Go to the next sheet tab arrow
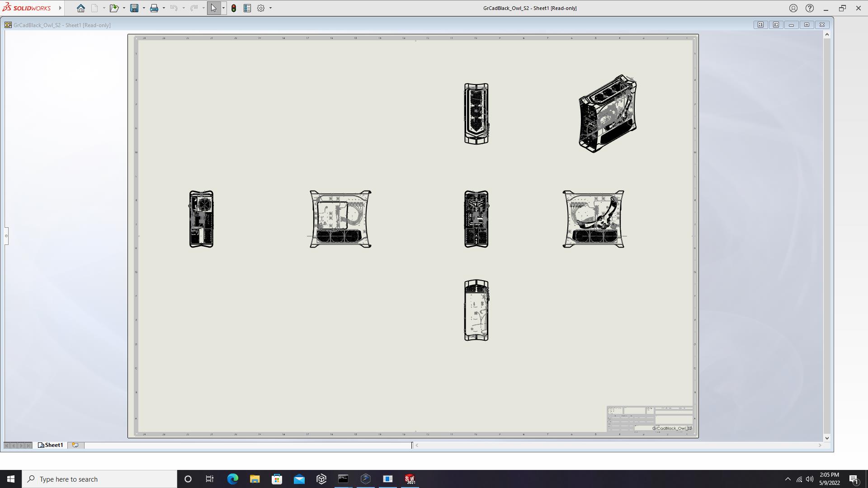Viewport: 868px width, 488px height. [21, 446]
